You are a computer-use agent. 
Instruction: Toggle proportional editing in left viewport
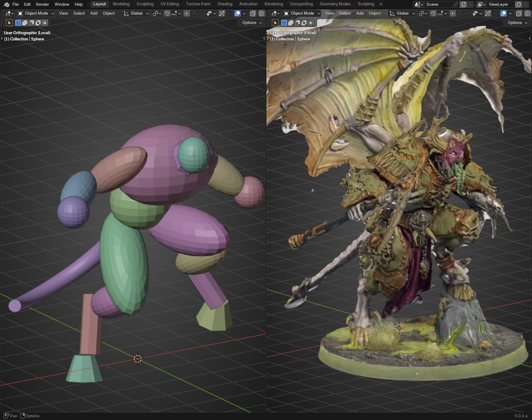point(187,13)
